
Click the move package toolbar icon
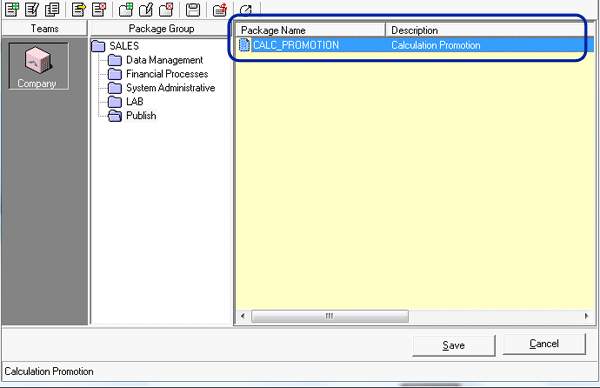pyautogui.click(x=79, y=10)
